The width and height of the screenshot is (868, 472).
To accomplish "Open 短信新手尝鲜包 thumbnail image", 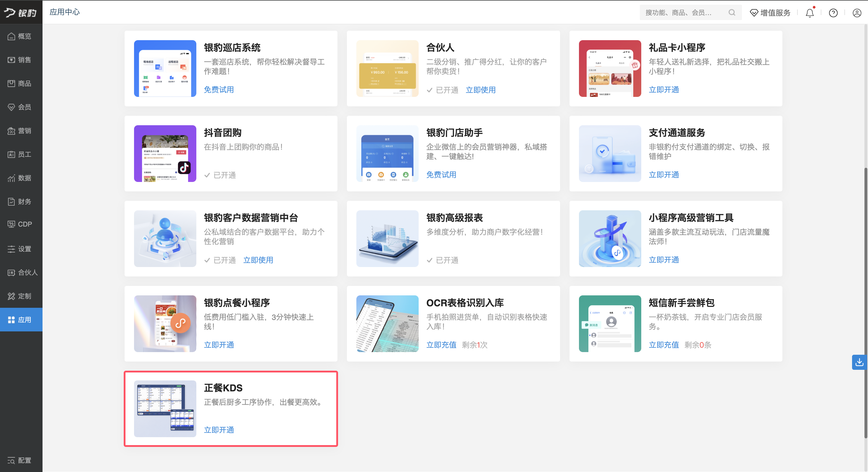I will click(610, 324).
